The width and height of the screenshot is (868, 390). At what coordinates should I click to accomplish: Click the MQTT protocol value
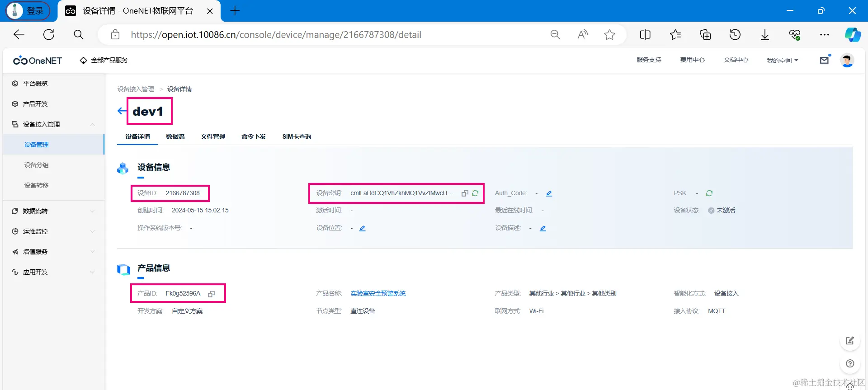(x=717, y=311)
